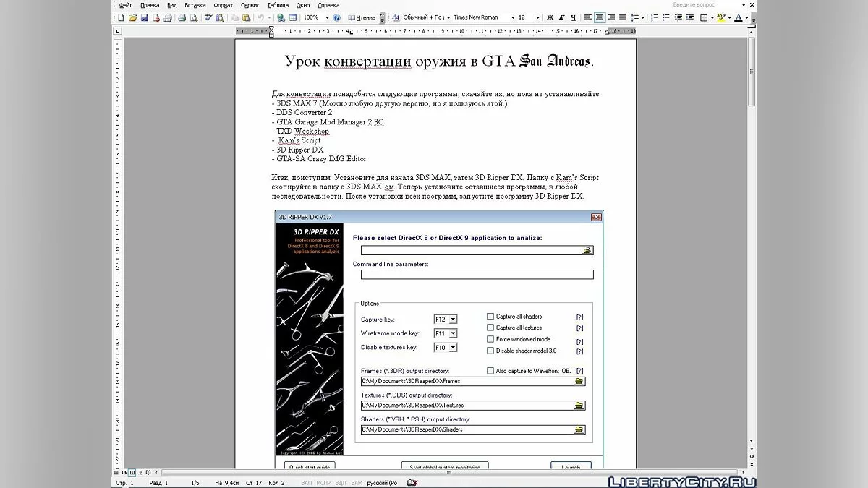This screenshot has width=868, height=488.
Task: Underline text with the Ч button
Action: 574,17
